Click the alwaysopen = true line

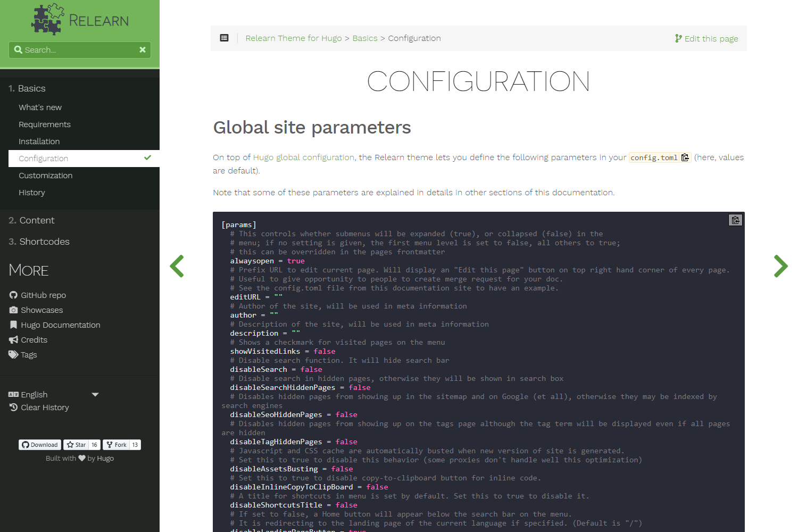(x=267, y=261)
